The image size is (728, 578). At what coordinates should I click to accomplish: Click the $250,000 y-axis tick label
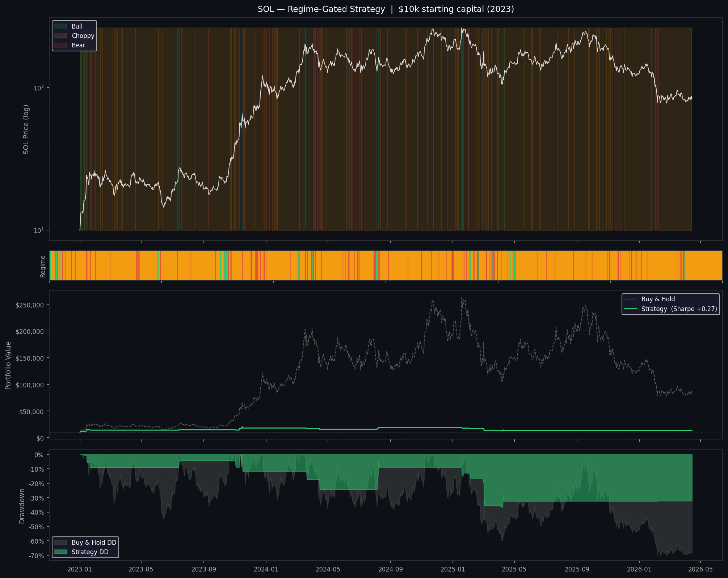click(x=30, y=305)
